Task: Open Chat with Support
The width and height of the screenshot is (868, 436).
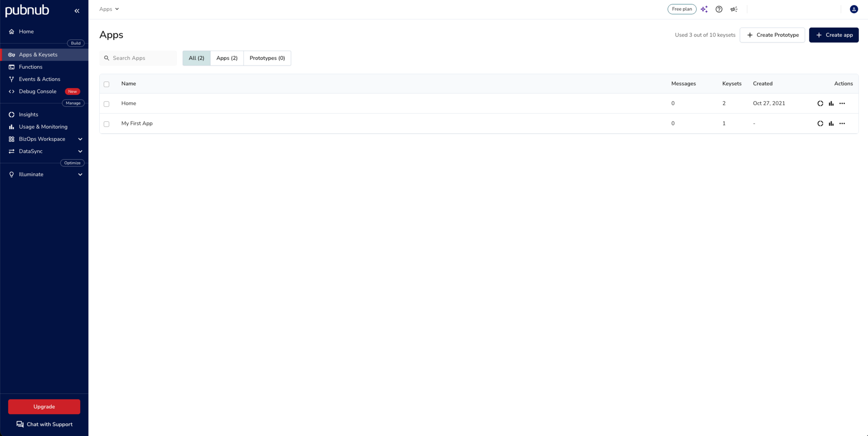Action: 44,424
